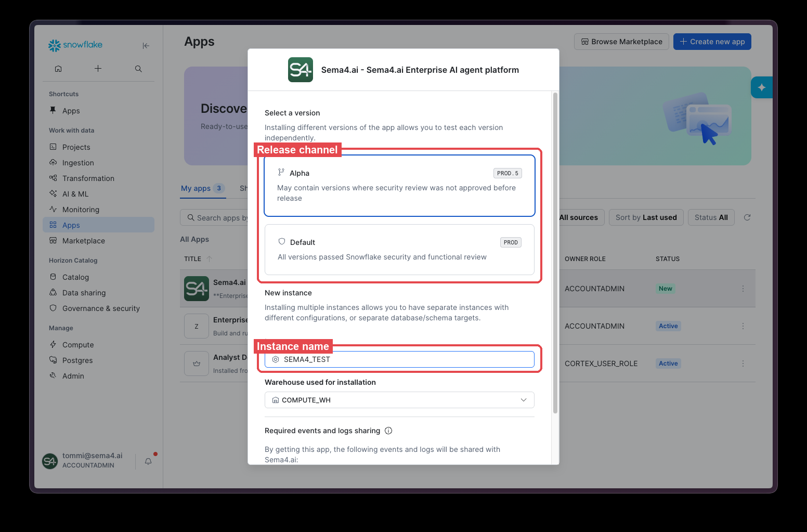Open the sidebar search magnifier icon

pos(138,69)
